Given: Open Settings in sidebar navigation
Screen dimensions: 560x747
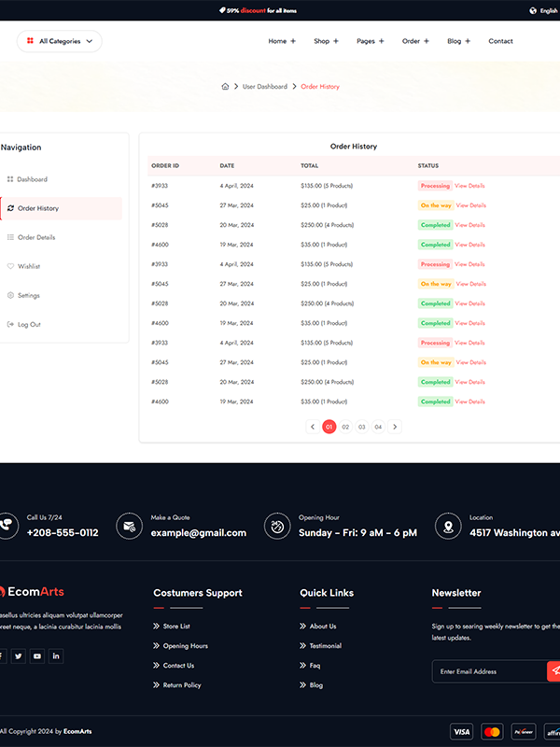Looking at the screenshot, I should (29, 295).
